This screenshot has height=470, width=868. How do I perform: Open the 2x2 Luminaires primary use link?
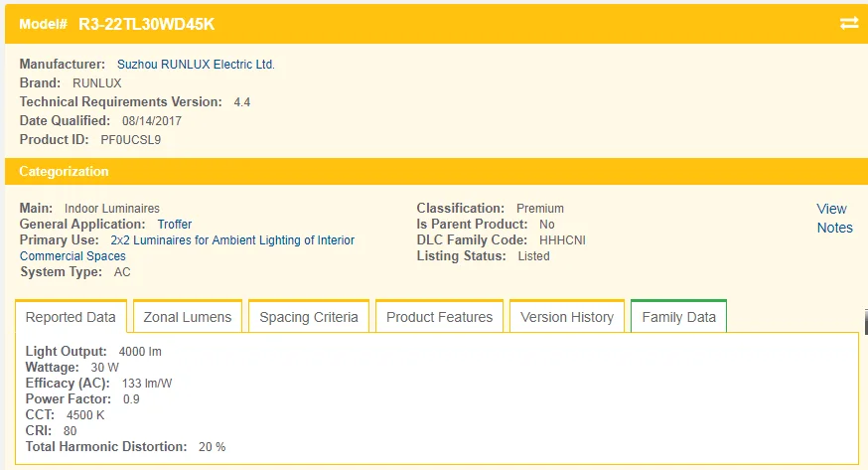[232, 240]
